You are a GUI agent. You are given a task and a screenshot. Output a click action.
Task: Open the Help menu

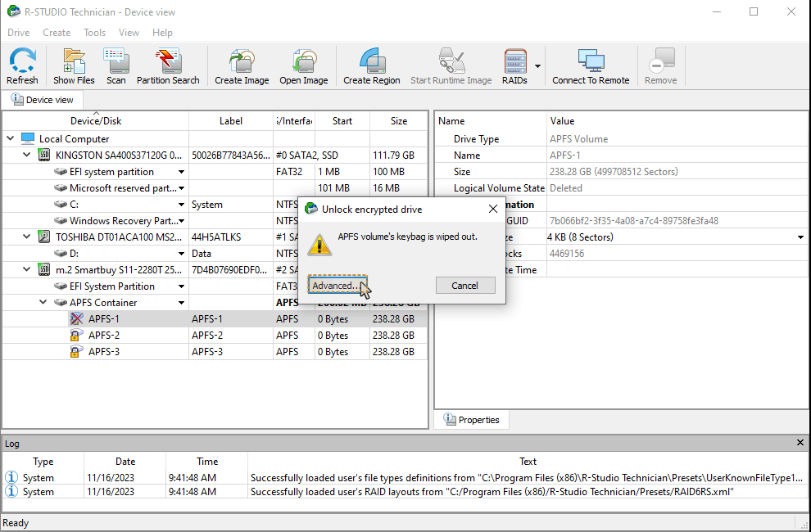pyautogui.click(x=162, y=33)
